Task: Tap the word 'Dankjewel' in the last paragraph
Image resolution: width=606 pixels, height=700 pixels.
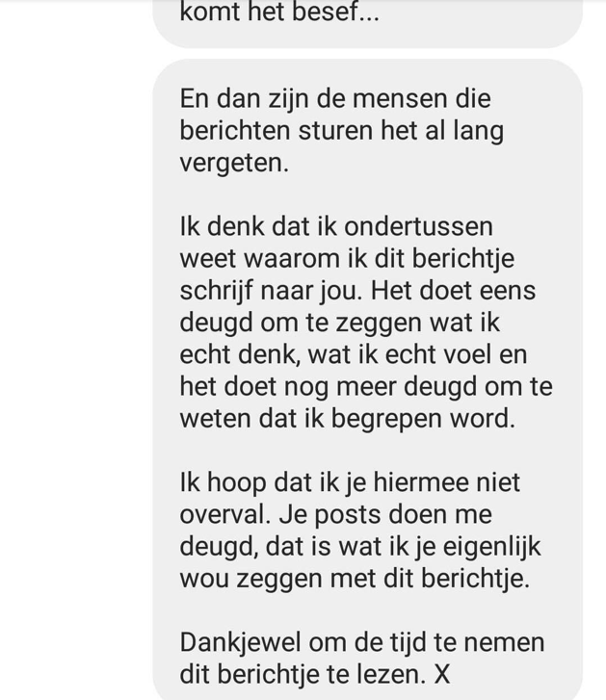Action: pyautogui.click(x=240, y=643)
